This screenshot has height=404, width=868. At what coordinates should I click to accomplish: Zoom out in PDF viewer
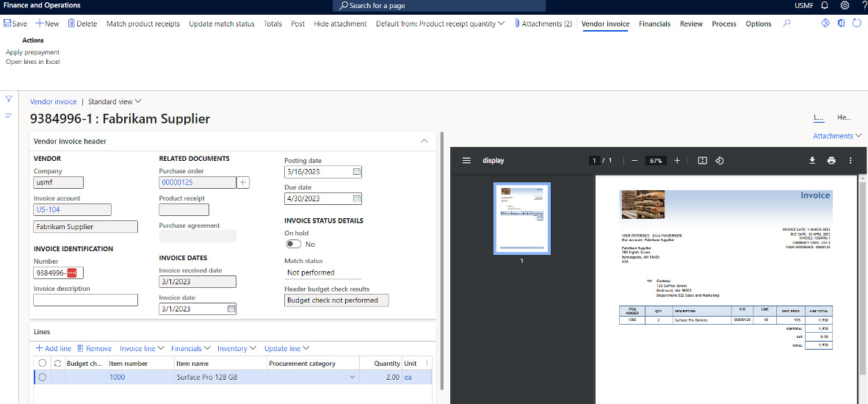point(634,160)
